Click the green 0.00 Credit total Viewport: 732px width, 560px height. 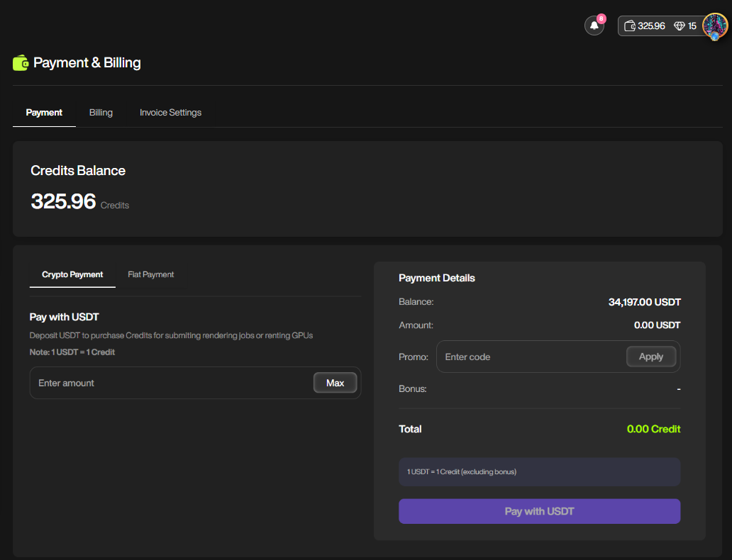(x=653, y=429)
